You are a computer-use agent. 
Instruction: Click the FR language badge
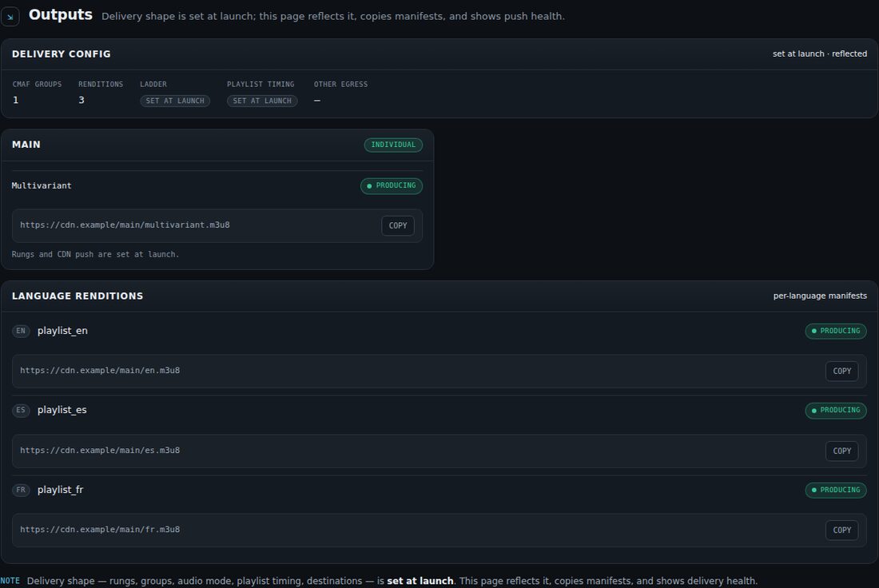pos(21,490)
